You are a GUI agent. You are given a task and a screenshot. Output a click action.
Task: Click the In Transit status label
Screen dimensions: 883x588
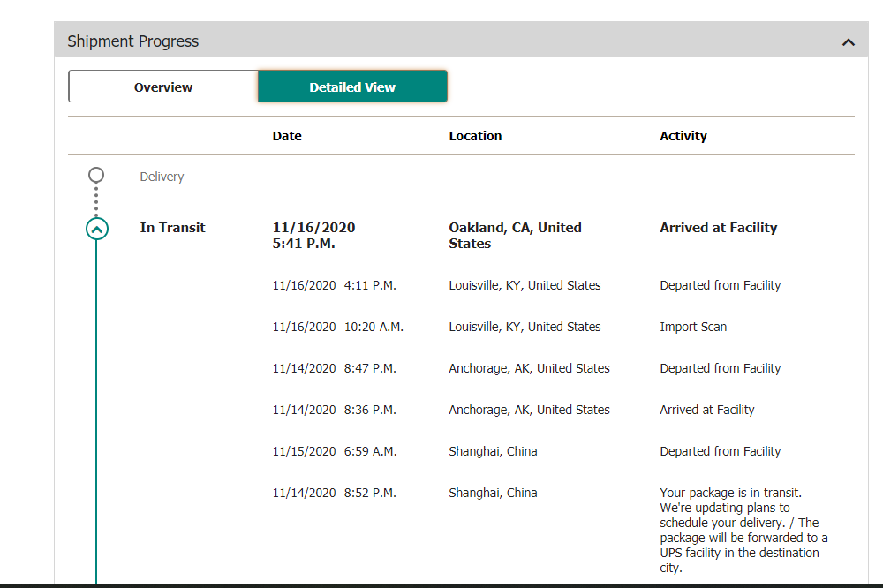(172, 228)
